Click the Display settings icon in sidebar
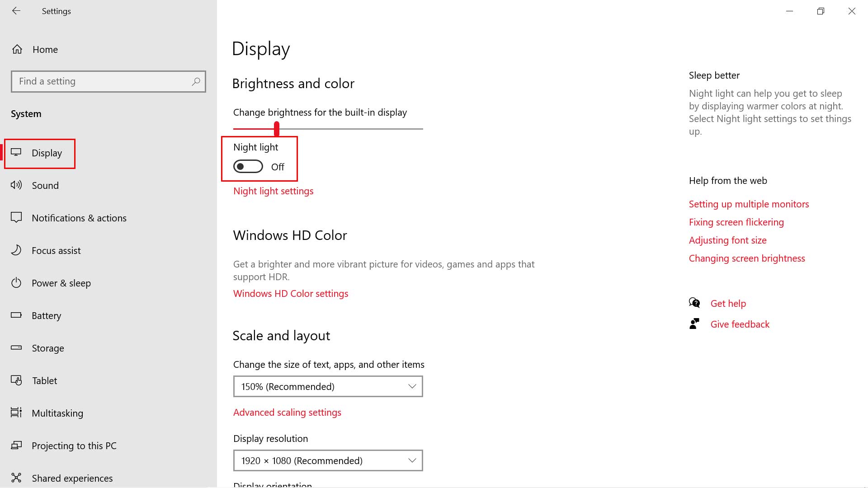The width and height of the screenshot is (868, 488). [x=17, y=153]
